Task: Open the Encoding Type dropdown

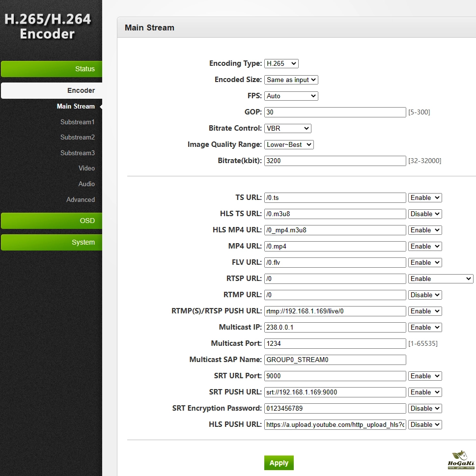Action: click(281, 63)
